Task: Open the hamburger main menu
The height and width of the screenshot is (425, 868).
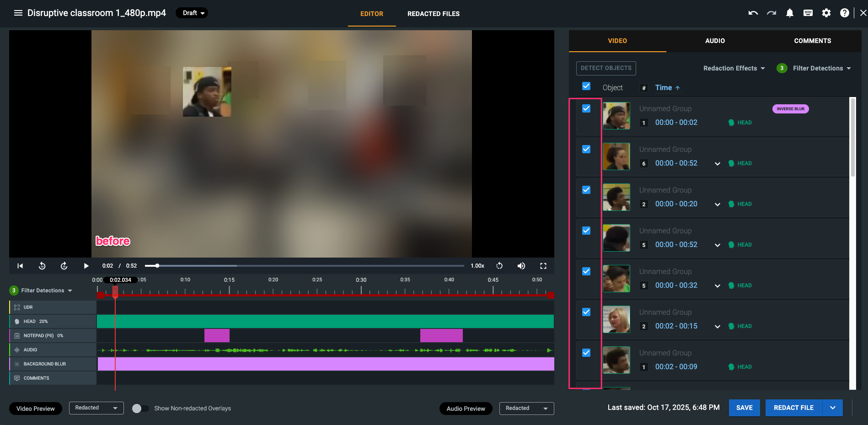Action: (x=18, y=13)
